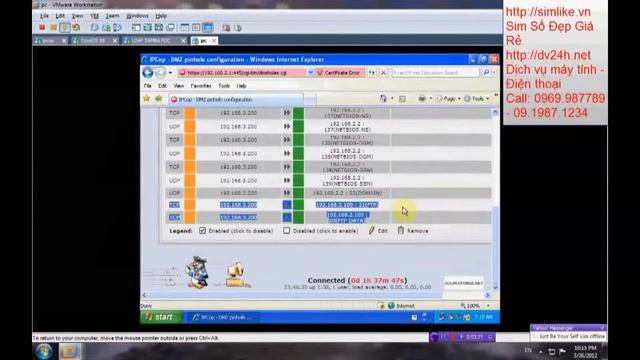This screenshot has width=640, height=360.
Task: Click the IE home icon
Action: (383, 99)
